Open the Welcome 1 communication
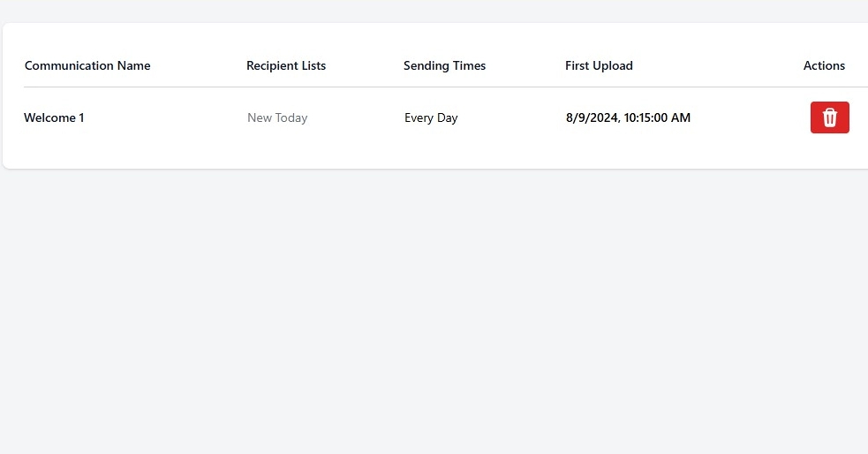868x454 pixels. click(x=54, y=117)
